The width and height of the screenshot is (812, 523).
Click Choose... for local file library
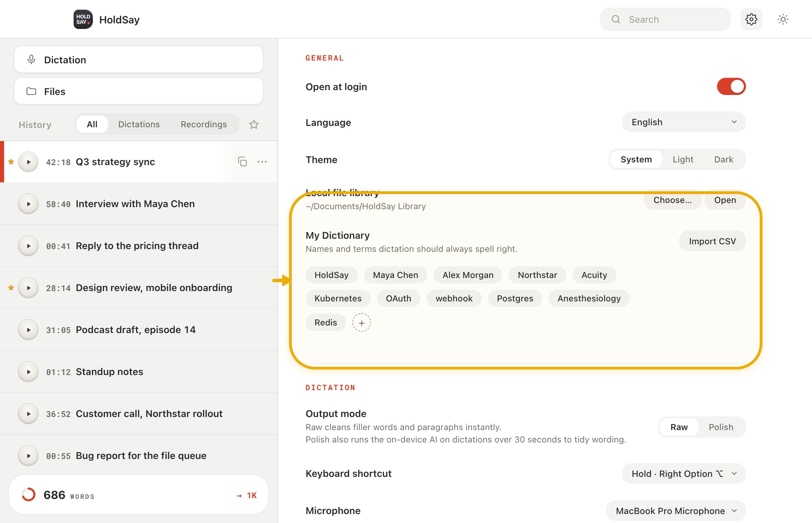tap(673, 200)
